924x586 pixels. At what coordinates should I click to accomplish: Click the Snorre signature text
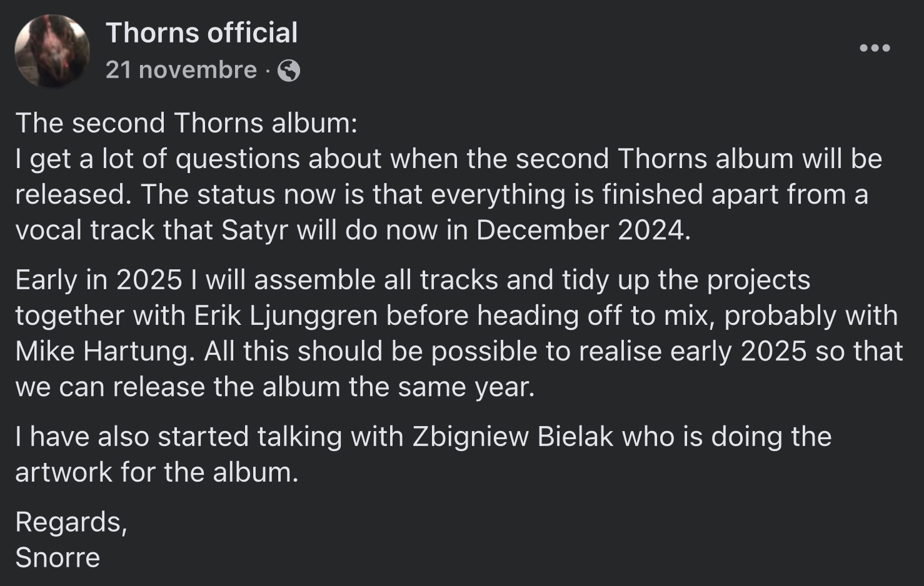coord(58,557)
